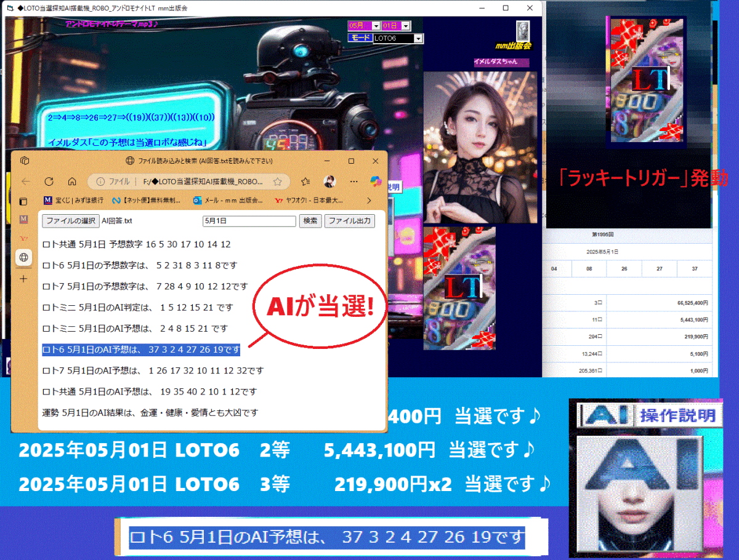The image size is (739, 560).
Task: Add current page to favorites via star icon
Action: [277, 182]
